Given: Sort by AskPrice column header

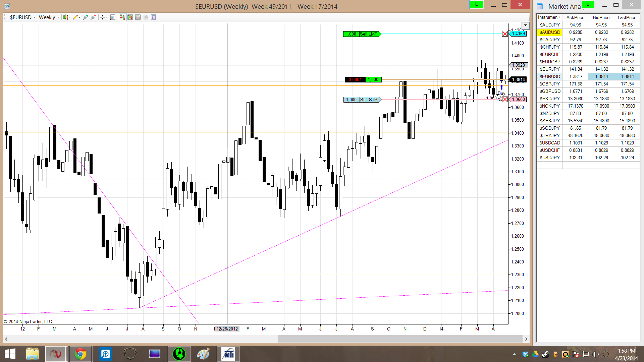Looking at the screenshot, I should point(575,17).
